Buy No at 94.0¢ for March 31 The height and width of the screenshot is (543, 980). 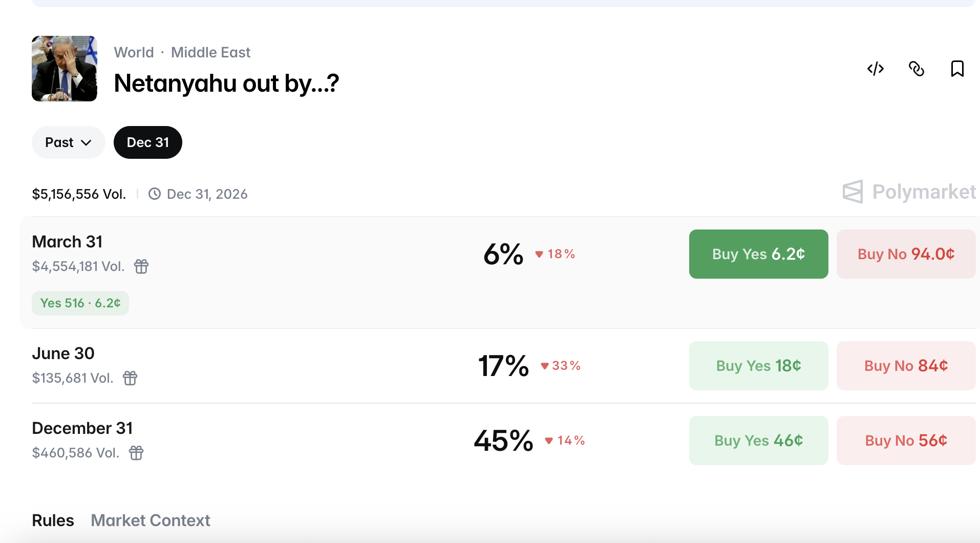(906, 254)
